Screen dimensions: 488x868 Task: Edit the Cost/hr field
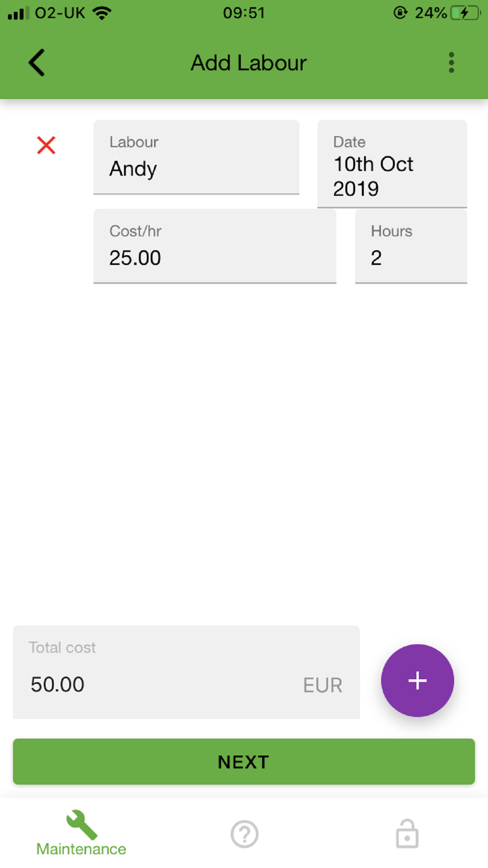(x=215, y=246)
